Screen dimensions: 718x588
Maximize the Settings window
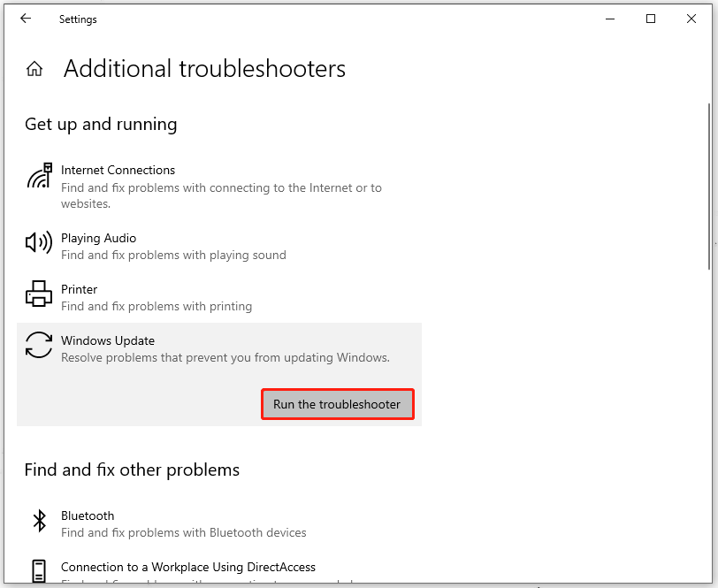pyautogui.click(x=651, y=19)
